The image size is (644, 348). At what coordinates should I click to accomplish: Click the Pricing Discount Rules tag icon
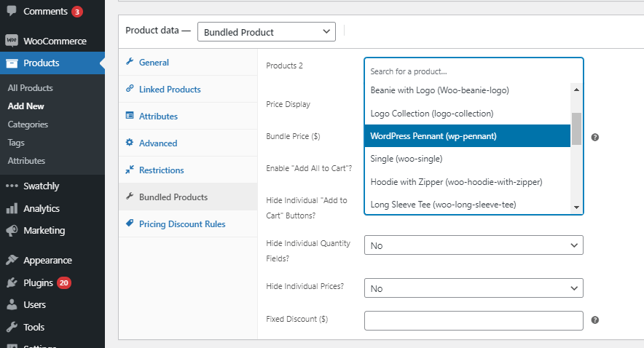tap(130, 223)
